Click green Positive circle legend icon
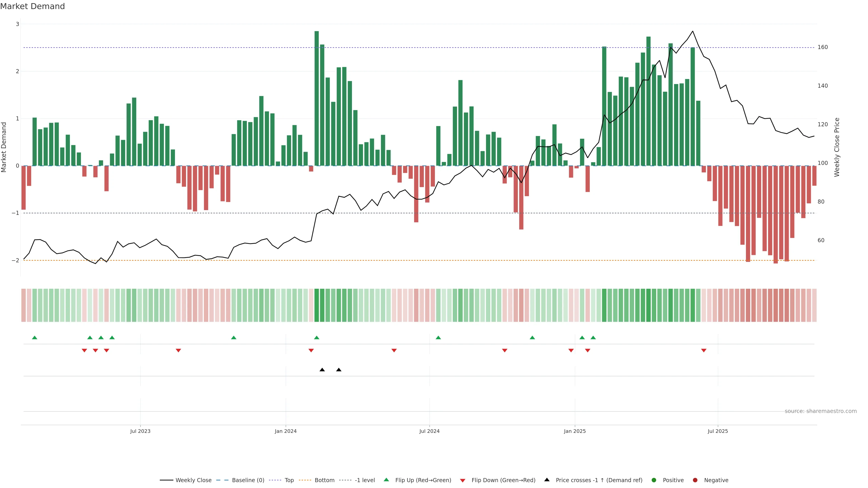This screenshot has width=868, height=488. click(x=654, y=480)
